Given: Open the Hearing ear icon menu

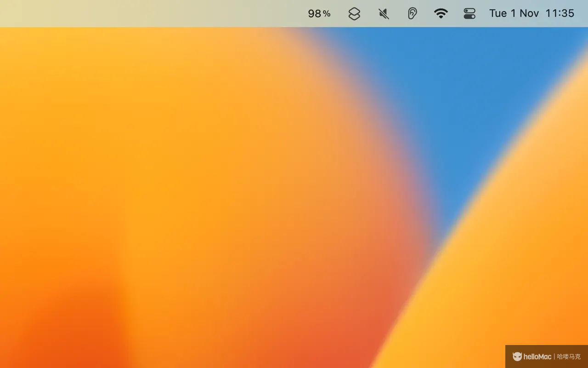Looking at the screenshot, I should pyautogui.click(x=413, y=13).
